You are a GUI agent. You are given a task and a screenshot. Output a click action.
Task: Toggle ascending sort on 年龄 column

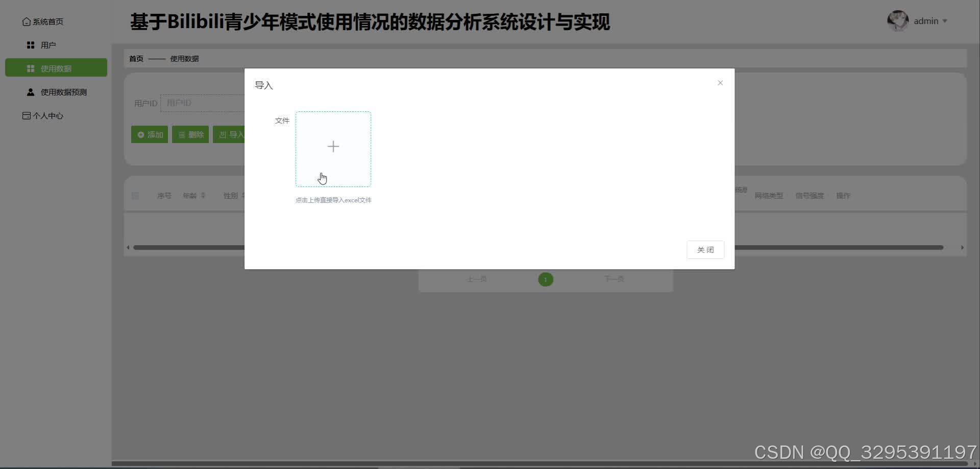pos(204,195)
